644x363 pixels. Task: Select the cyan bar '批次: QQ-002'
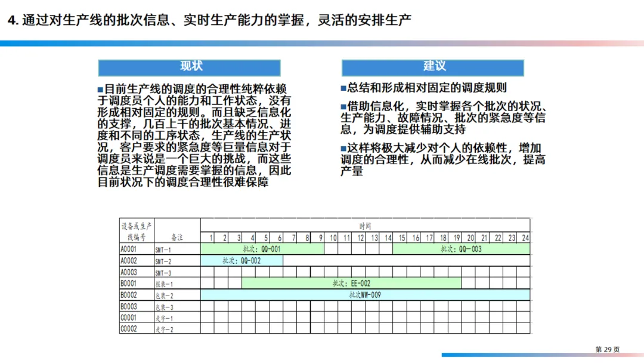[241, 261]
